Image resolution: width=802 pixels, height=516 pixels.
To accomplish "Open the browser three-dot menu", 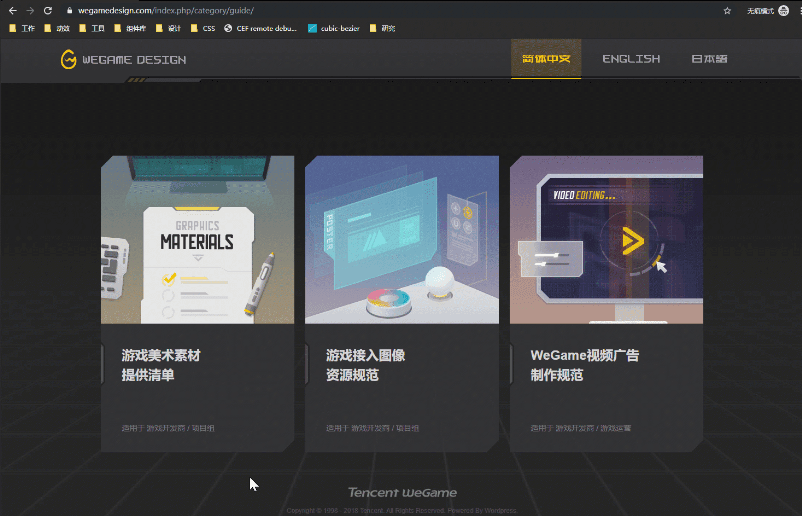I will click(800, 11).
